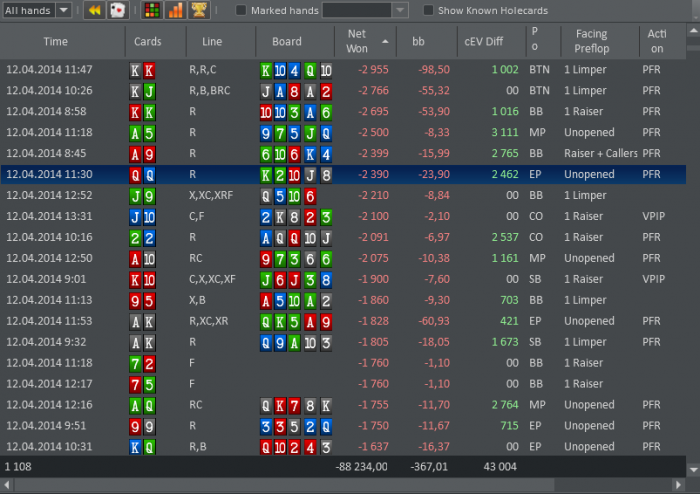This screenshot has width=700, height=494.
Task: Click the Net Won sort arrow indicator
Action: (385, 42)
